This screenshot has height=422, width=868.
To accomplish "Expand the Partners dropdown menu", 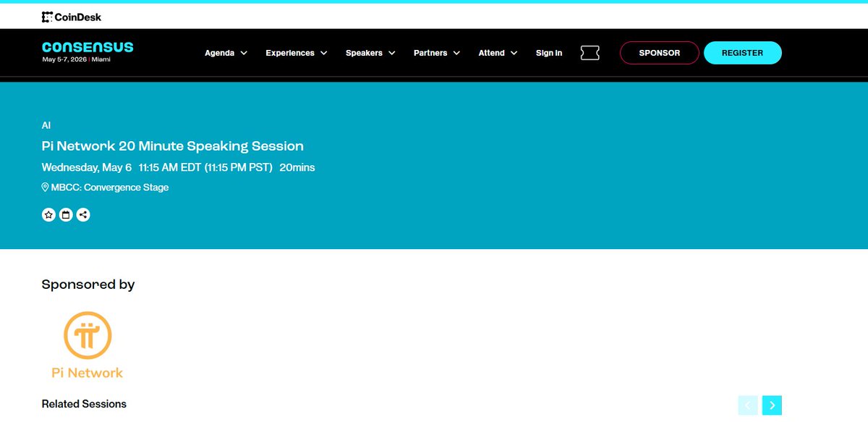I will point(437,53).
